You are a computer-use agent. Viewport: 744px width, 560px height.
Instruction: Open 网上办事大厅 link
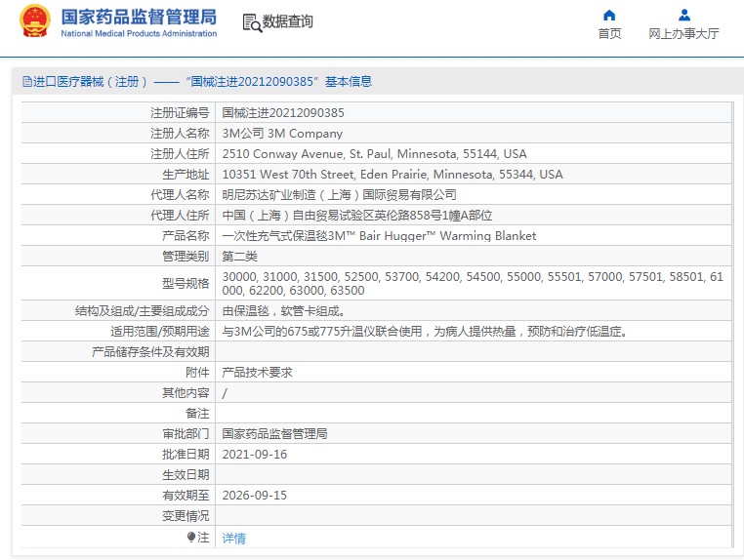pyautogui.click(x=683, y=34)
